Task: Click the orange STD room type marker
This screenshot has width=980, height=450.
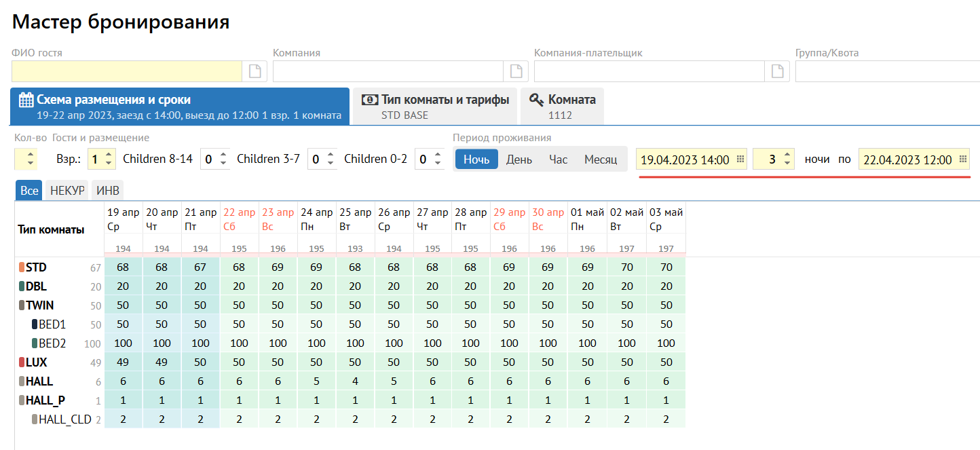Action: (x=21, y=267)
